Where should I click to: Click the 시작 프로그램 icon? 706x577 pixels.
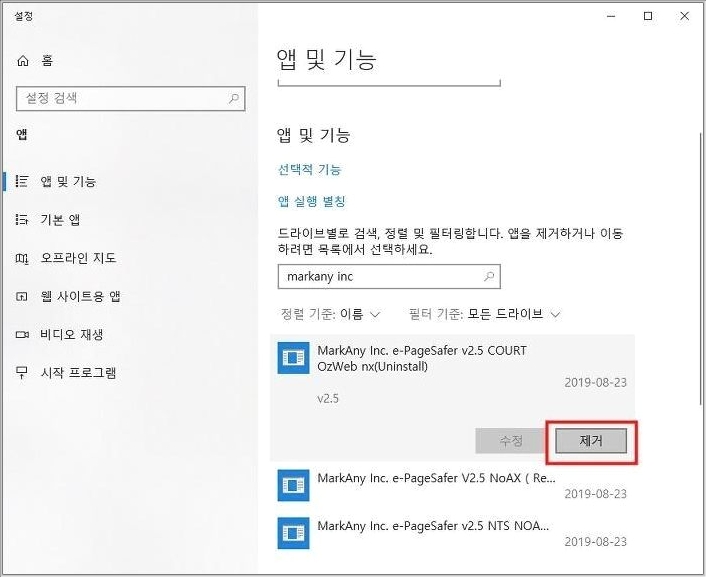pos(22,373)
